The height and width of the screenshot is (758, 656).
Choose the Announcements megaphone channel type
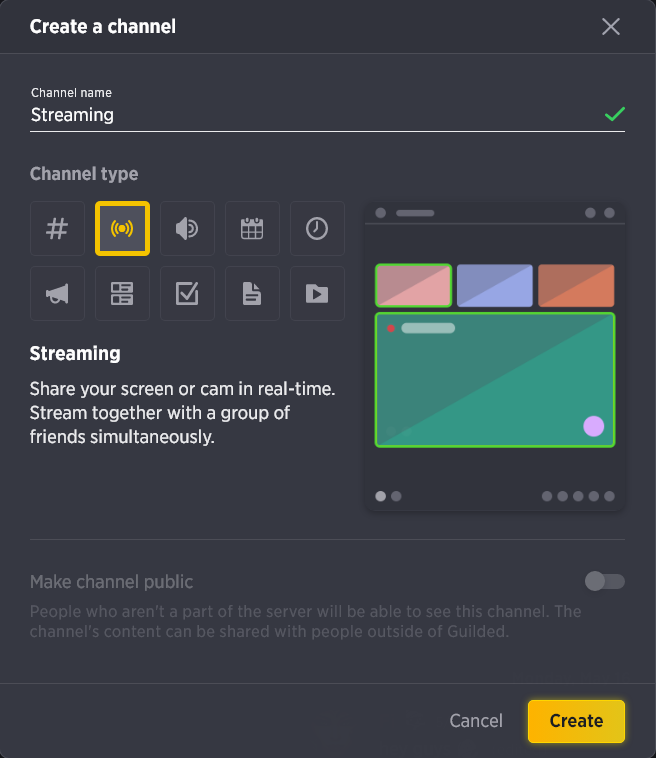tap(58, 293)
